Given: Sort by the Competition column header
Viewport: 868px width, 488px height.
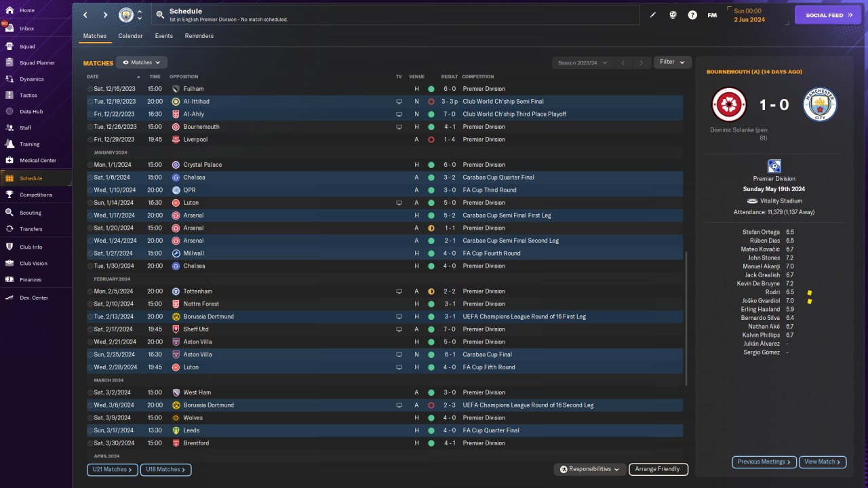Looking at the screenshot, I should (478, 77).
